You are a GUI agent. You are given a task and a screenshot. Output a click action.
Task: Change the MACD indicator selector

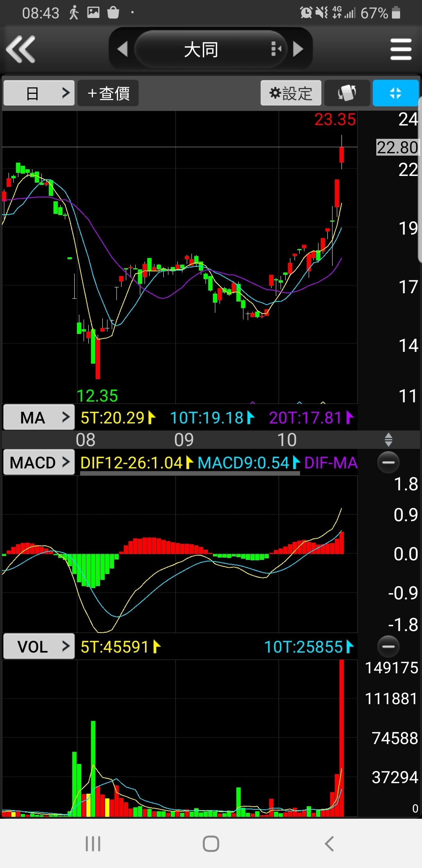point(39,463)
